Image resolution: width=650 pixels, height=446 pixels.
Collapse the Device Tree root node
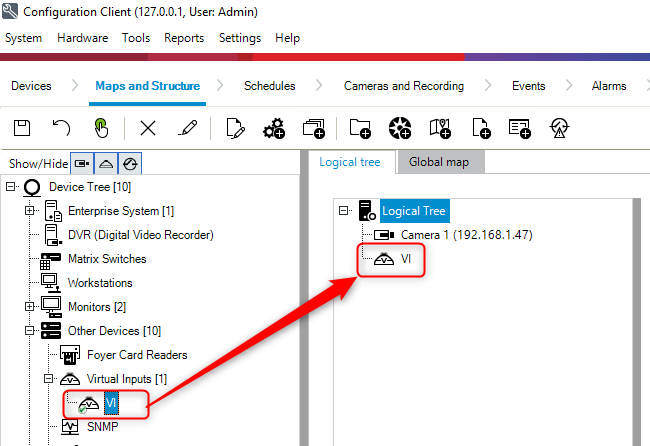[x=10, y=187]
